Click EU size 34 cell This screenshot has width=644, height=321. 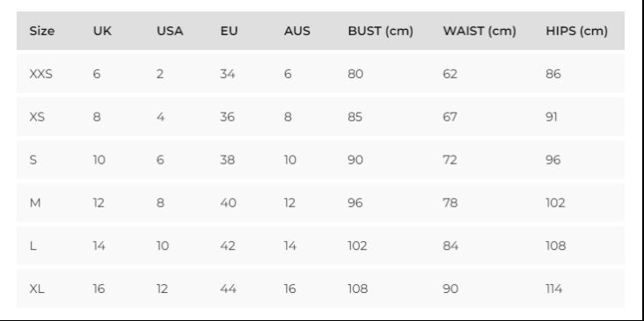pyautogui.click(x=228, y=74)
